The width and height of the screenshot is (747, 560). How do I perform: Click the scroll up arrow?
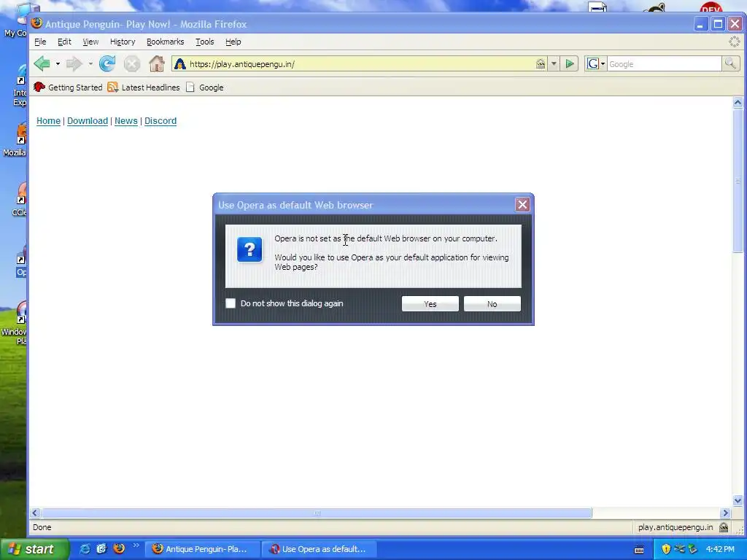point(738,102)
